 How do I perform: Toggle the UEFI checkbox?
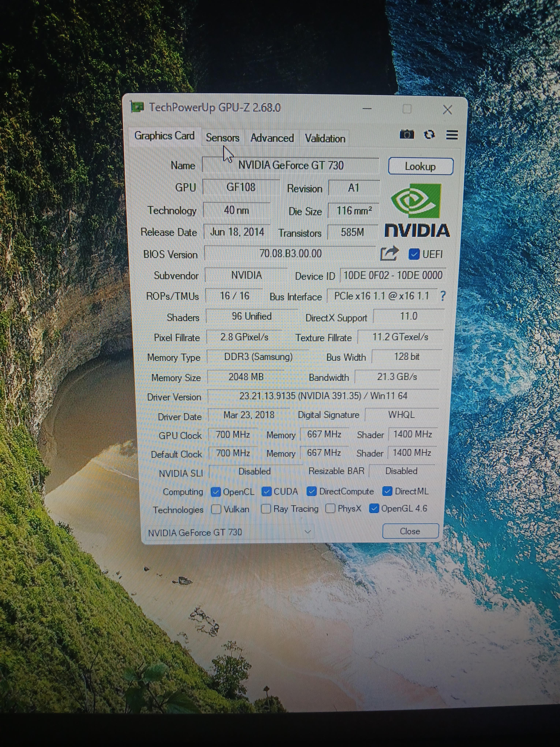tap(414, 254)
